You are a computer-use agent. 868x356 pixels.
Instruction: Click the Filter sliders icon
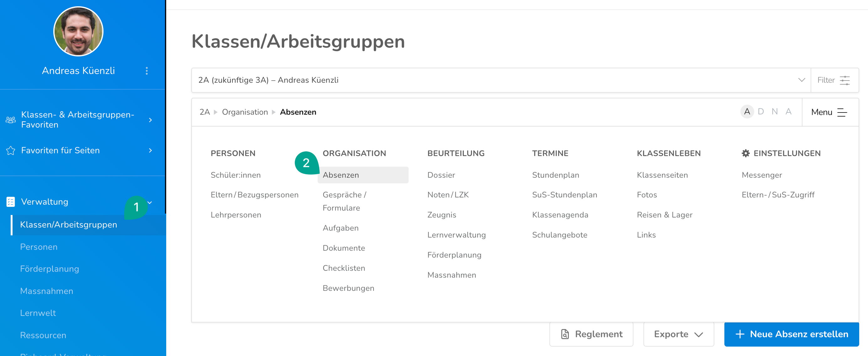844,80
